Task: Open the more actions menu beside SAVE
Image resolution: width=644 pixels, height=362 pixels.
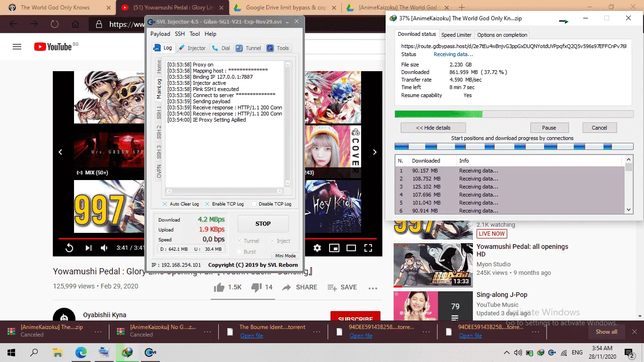Action: coord(373,288)
